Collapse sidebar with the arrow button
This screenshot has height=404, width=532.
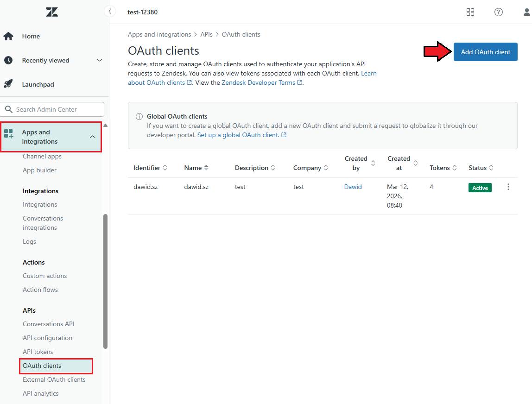pyautogui.click(x=110, y=11)
